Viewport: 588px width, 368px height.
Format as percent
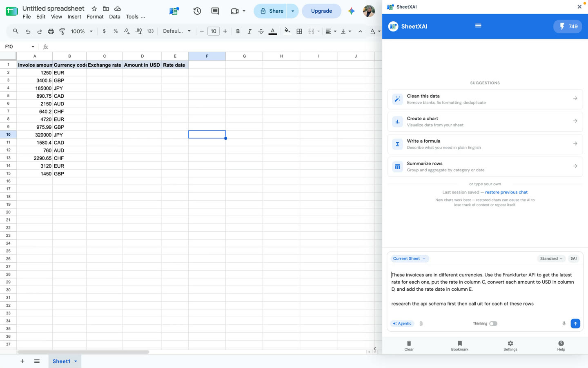click(x=116, y=31)
